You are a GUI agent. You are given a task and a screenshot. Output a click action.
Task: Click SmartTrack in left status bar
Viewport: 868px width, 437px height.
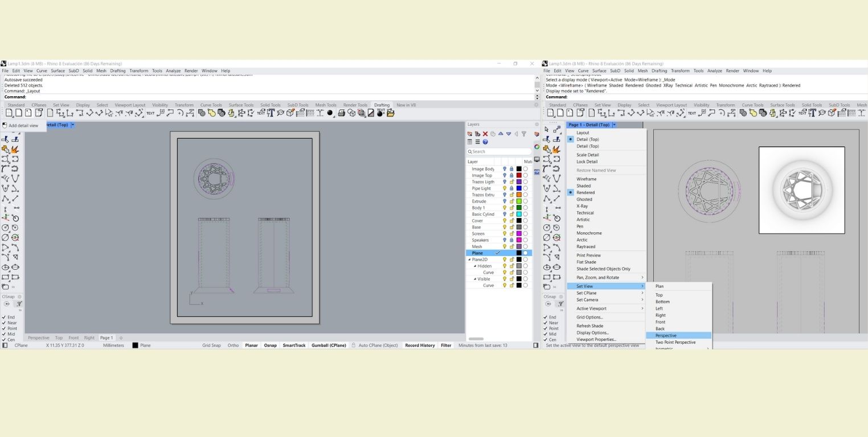point(294,345)
